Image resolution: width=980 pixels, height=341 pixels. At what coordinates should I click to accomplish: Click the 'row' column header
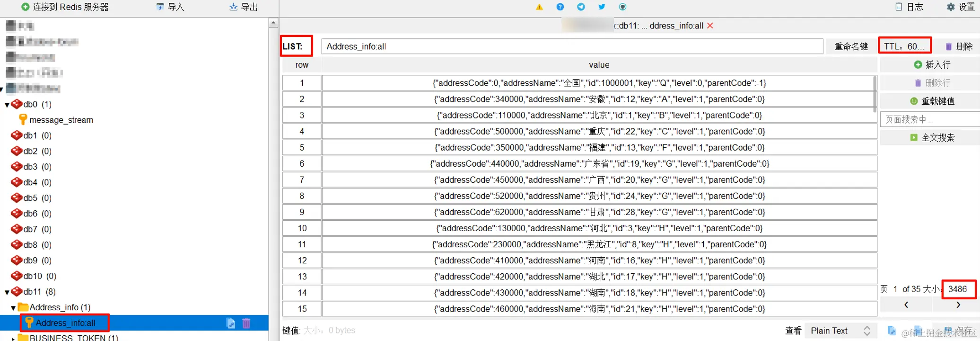coord(302,65)
